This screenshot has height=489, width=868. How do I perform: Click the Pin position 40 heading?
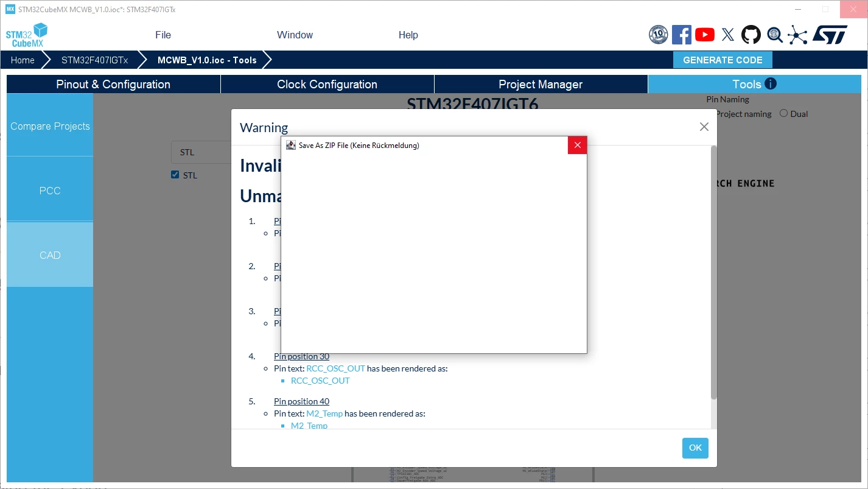tap(301, 401)
